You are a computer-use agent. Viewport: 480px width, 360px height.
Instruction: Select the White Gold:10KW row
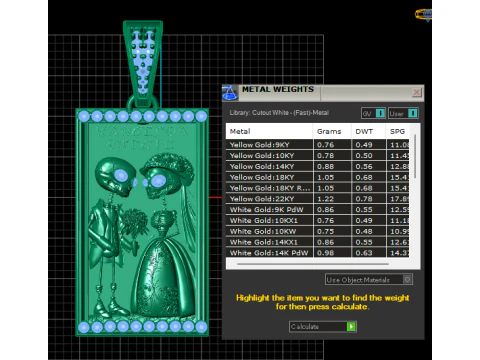pos(318,231)
